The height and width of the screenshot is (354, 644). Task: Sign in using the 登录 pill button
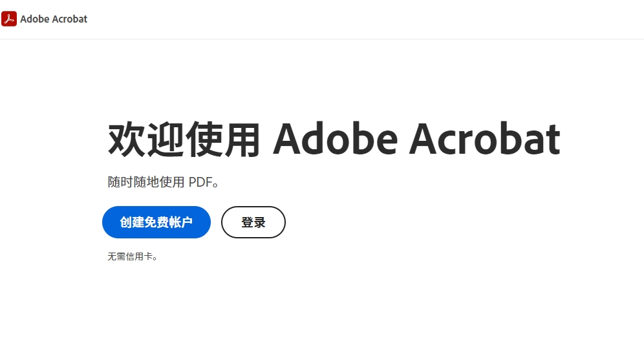(253, 222)
